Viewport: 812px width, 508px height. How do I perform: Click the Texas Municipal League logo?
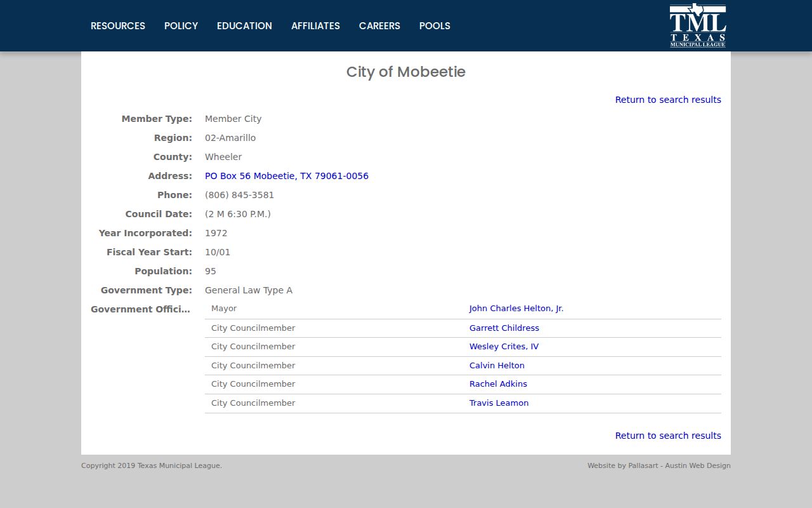pyautogui.click(x=698, y=25)
